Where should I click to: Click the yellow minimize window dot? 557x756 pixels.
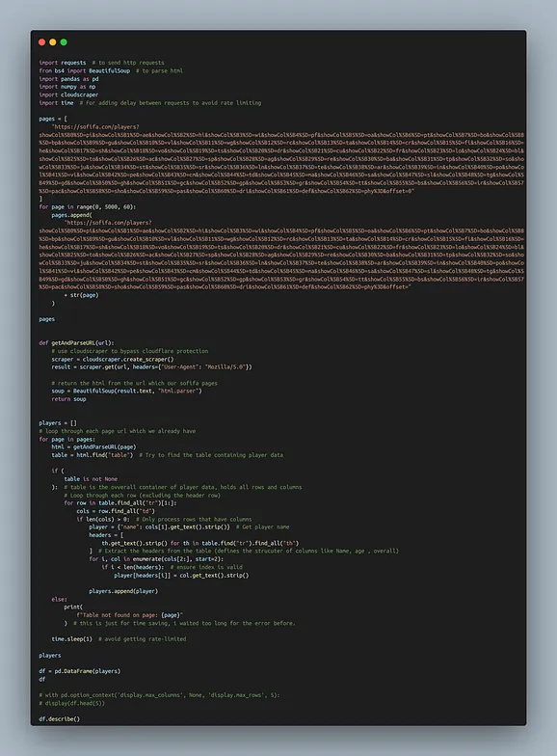[52, 42]
